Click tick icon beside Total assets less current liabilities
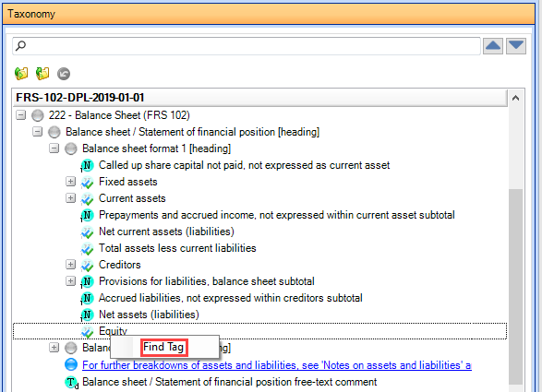The width and height of the screenshot is (542, 392). [x=87, y=249]
